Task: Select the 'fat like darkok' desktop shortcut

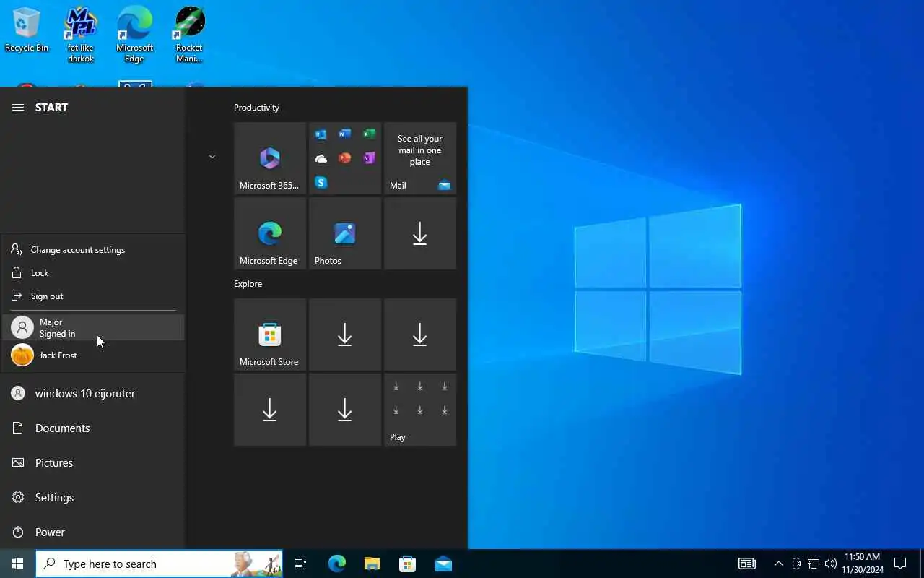Action: point(81,35)
